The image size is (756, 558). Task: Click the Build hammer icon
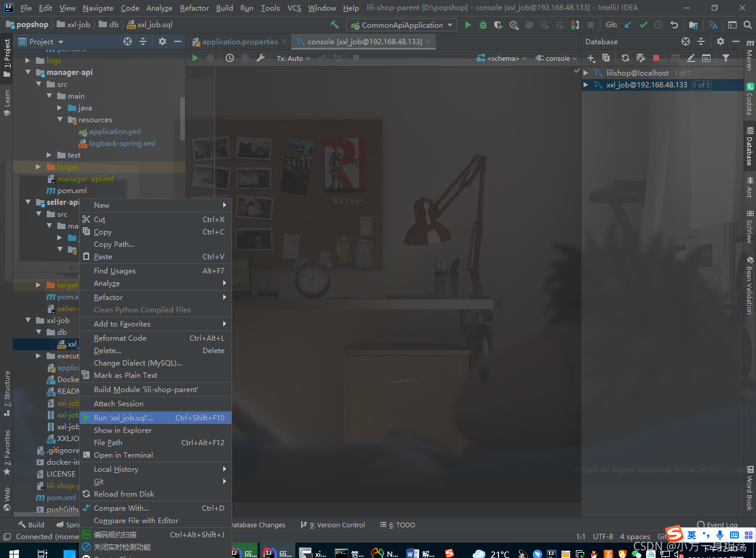pos(334,25)
